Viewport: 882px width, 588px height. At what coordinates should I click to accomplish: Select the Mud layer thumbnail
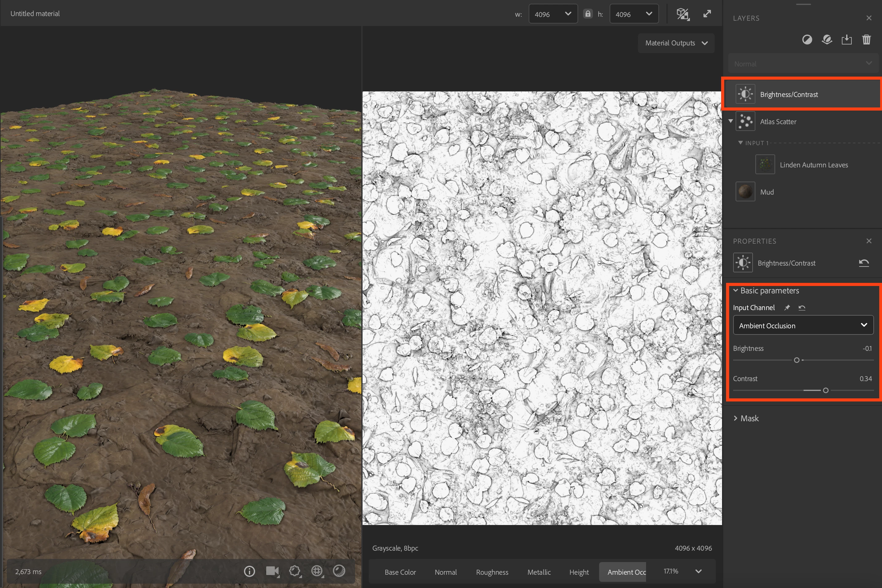[745, 191]
